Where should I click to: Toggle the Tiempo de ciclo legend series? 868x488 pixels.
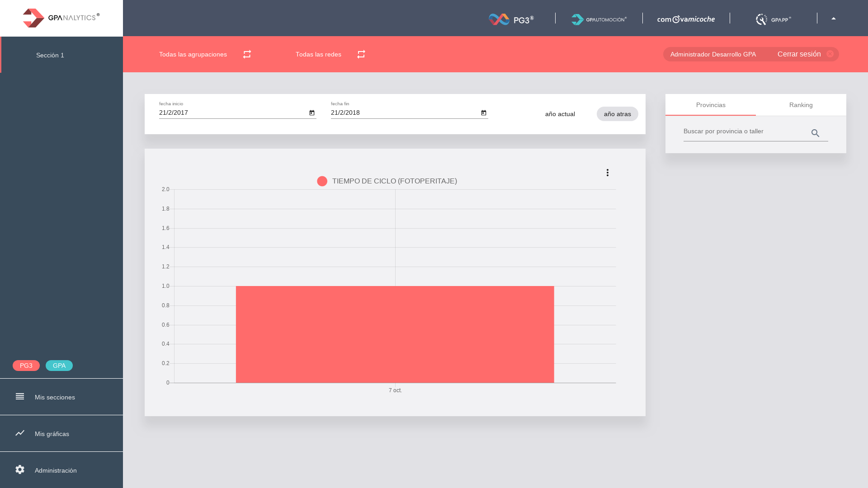coord(387,181)
